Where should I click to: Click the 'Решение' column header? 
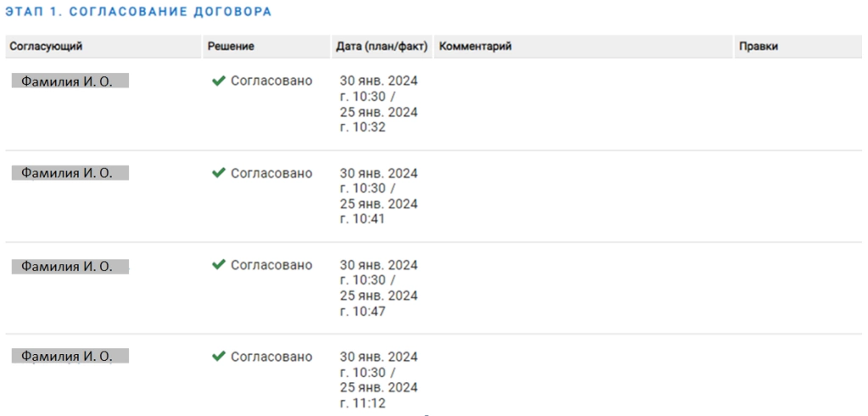(x=231, y=47)
